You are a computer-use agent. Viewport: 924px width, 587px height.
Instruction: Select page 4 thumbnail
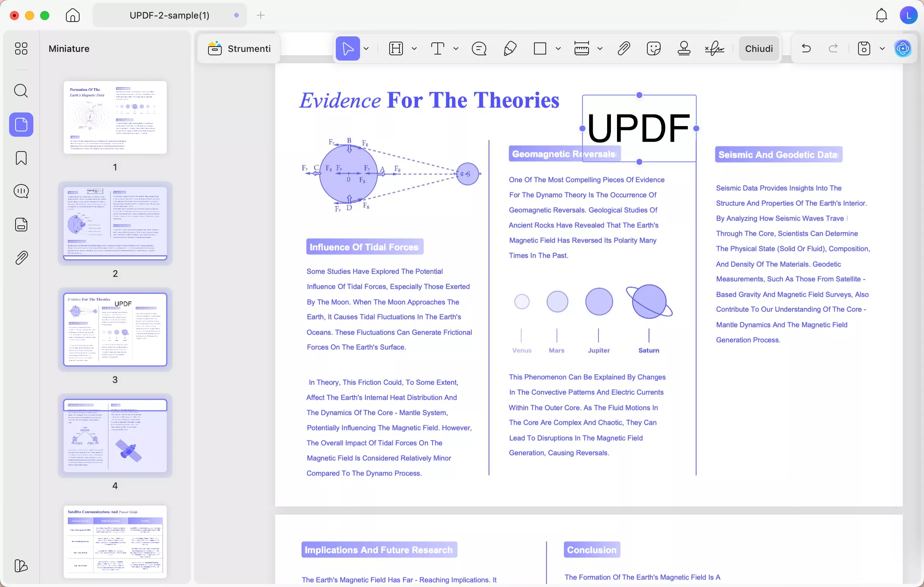(115, 435)
